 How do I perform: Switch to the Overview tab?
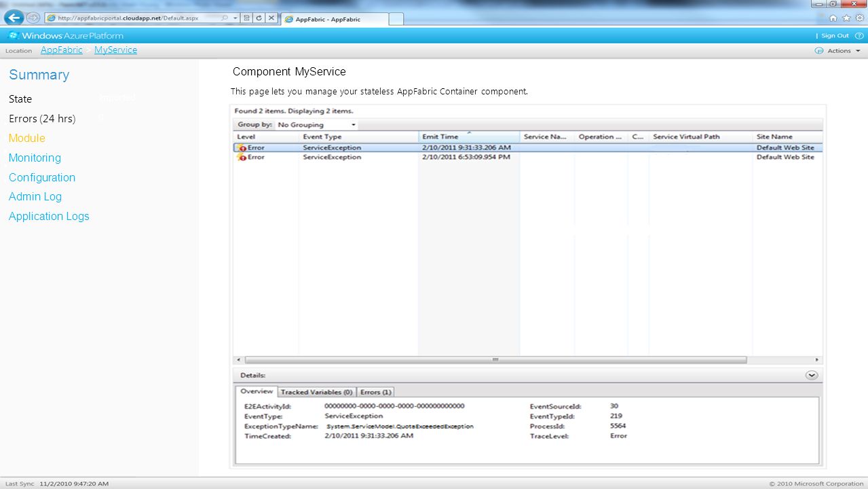click(257, 391)
